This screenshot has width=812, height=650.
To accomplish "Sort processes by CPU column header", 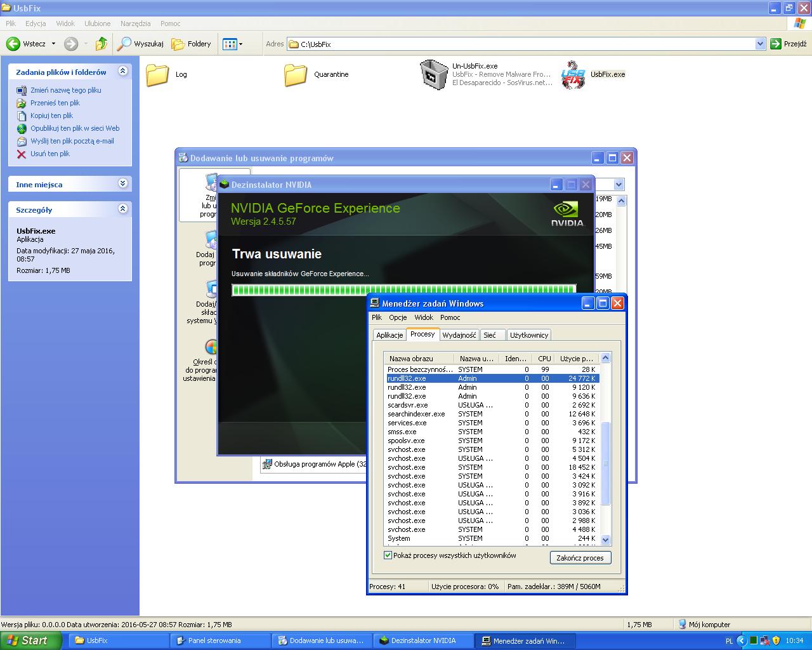I will 544,359.
